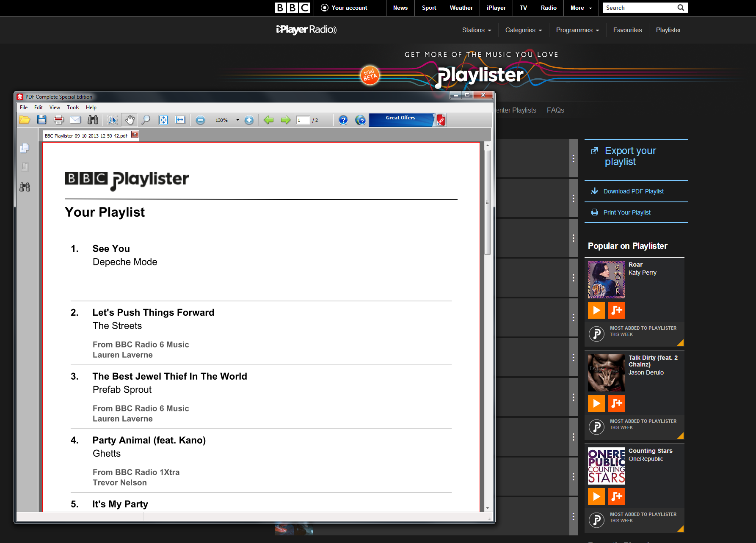Select the text selection tool
This screenshot has height=543, width=756.
[112, 120]
